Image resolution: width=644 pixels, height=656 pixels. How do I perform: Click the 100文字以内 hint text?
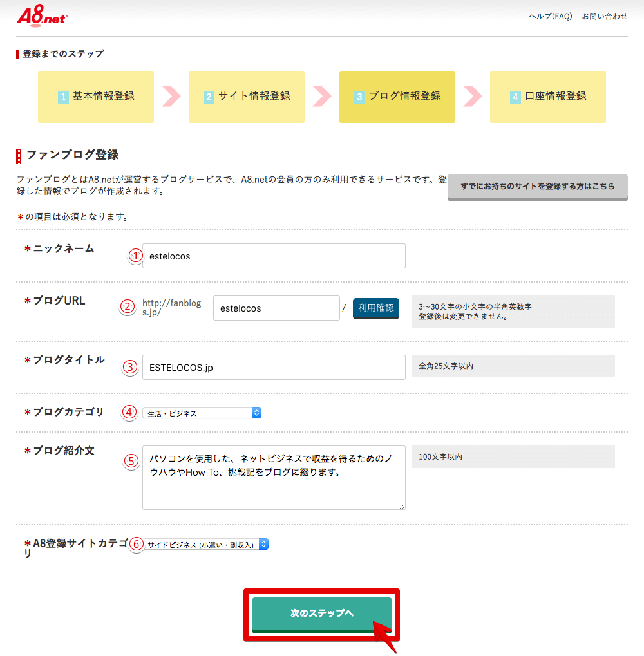click(x=440, y=457)
